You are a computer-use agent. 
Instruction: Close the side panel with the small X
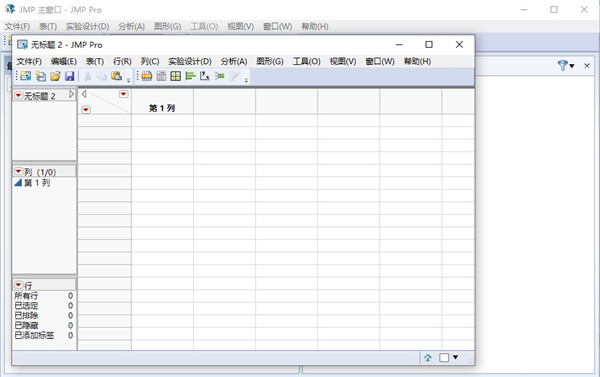coord(587,66)
